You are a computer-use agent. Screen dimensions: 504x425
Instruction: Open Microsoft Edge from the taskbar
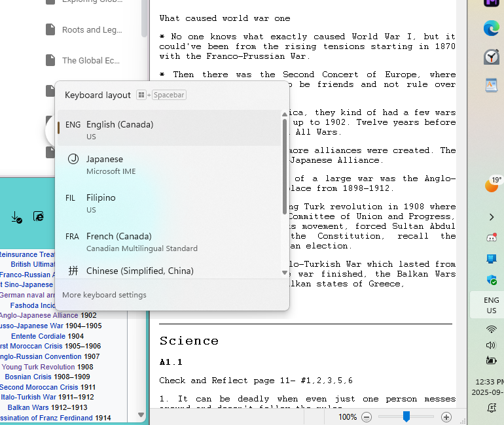491,28
